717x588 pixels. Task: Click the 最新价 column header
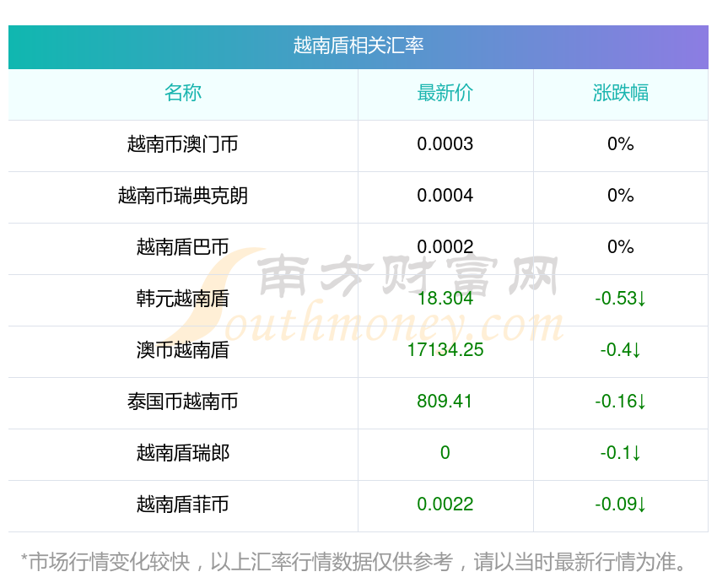tap(445, 93)
